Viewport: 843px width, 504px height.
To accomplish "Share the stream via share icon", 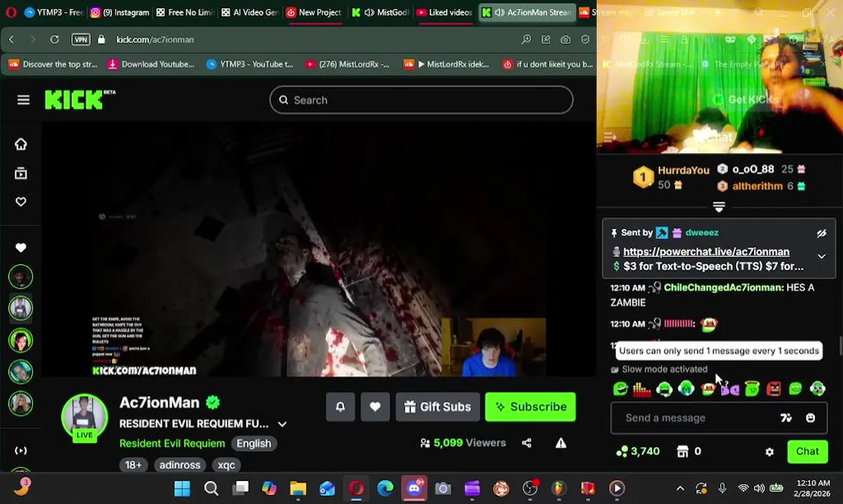I will 527,443.
